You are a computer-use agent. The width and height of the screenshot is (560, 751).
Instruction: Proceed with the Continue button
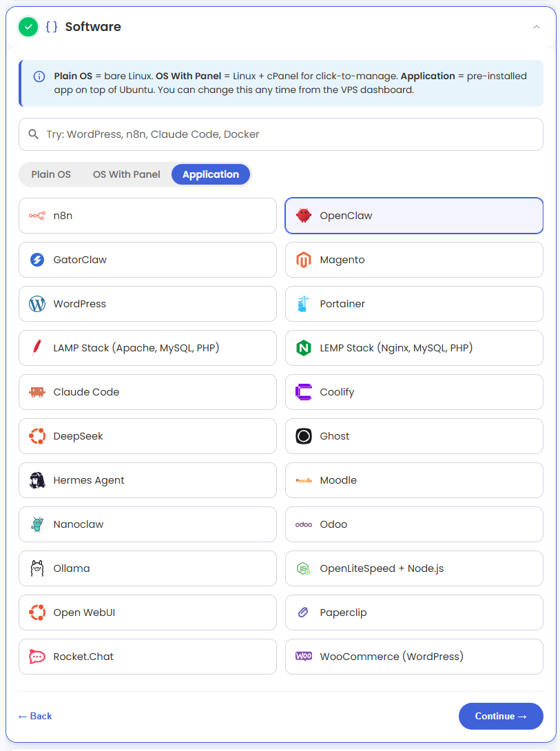(501, 716)
